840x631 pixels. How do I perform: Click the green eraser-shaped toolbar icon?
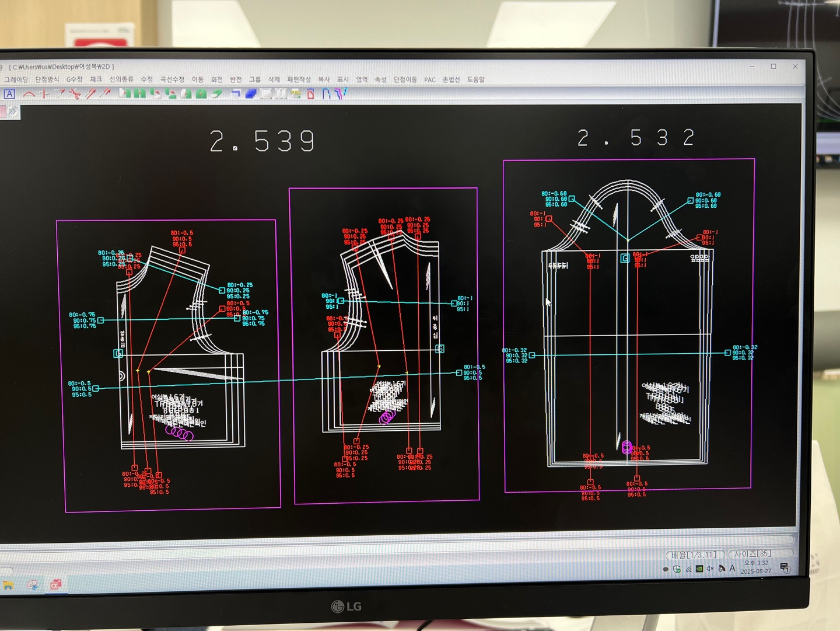[x=216, y=93]
